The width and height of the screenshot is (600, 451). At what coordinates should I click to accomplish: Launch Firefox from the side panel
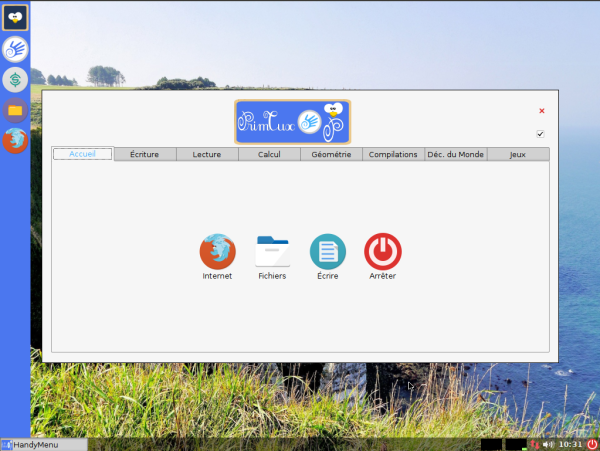click(15, 140)
